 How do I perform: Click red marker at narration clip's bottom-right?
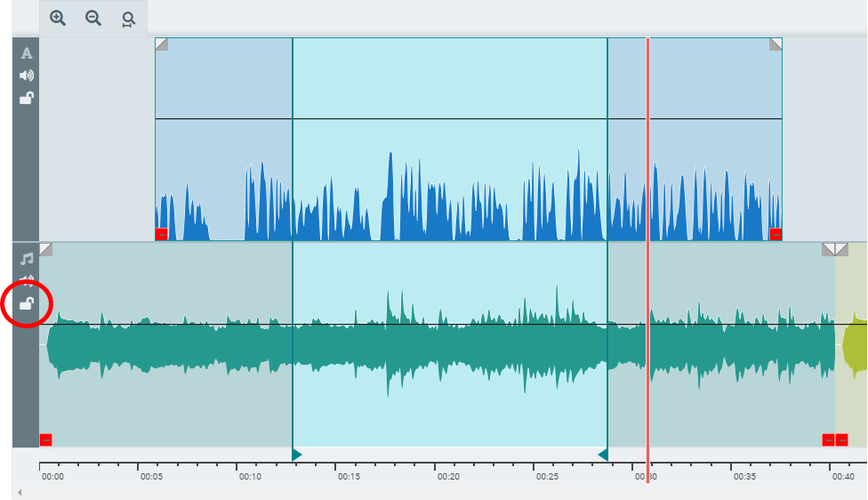point(776,234)
